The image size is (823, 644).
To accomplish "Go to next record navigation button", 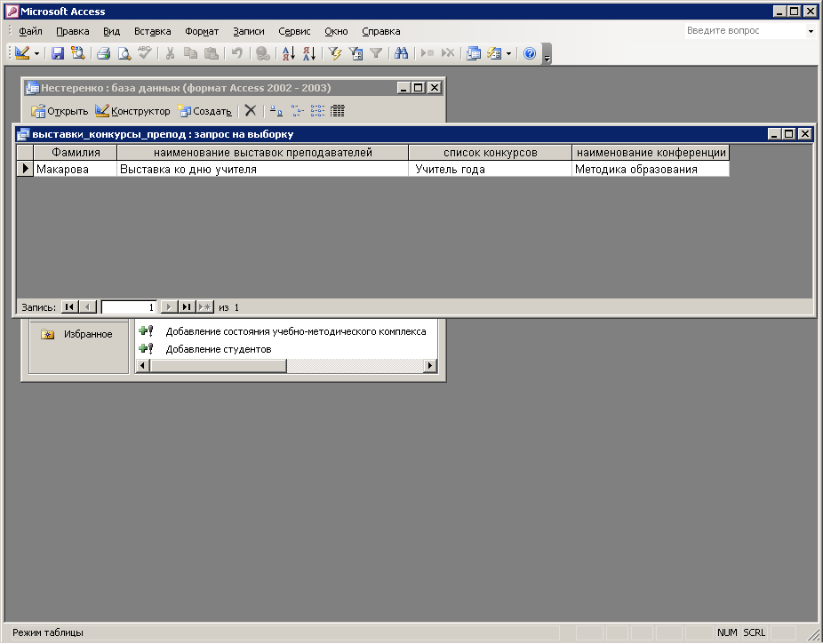I will [x=169, y=307].
